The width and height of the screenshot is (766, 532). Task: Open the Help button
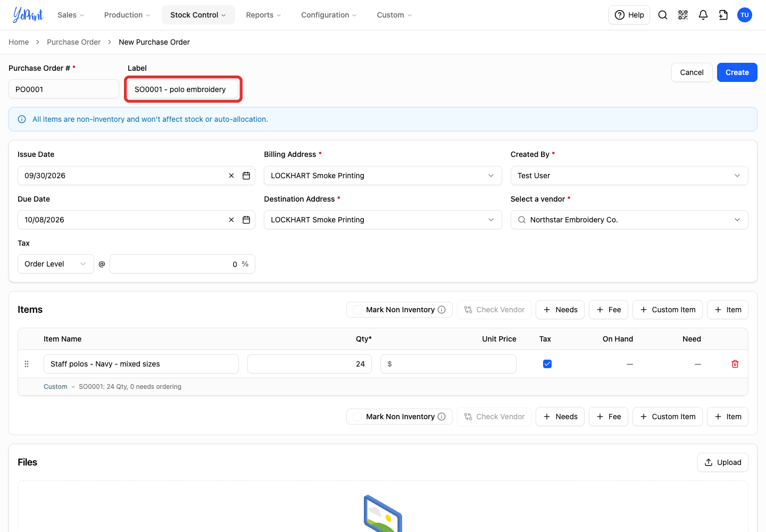(x=629, y=15)
